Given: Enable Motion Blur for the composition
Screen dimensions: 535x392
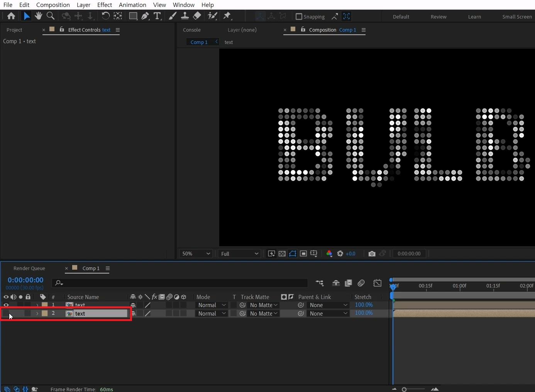Looking at the screenshot, I should (x=361, y=283).
